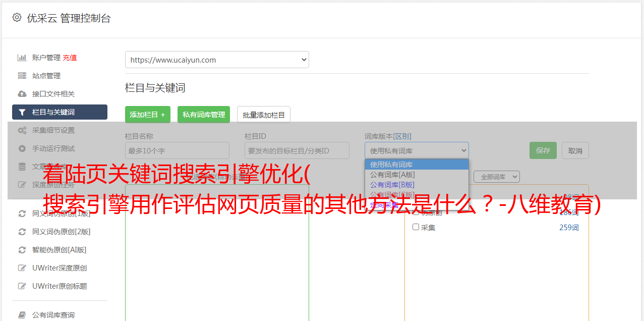Click the 栏目与关键词 heading text
This screenshot has width=644, height=321.
(155, 88)
